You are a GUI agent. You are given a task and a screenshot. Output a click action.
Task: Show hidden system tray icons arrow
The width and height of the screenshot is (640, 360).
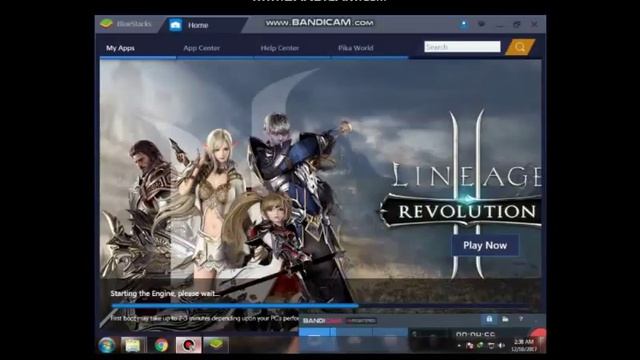click(460, 346)
